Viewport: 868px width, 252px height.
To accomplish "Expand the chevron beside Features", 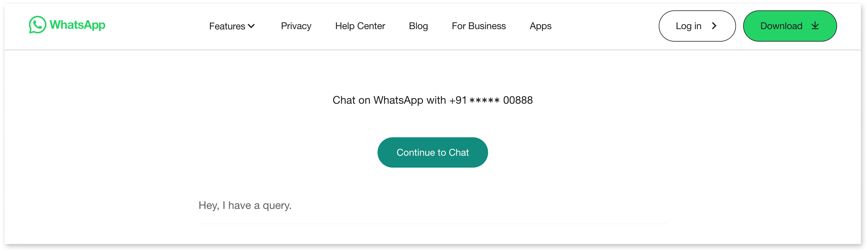I will point(251,26).
